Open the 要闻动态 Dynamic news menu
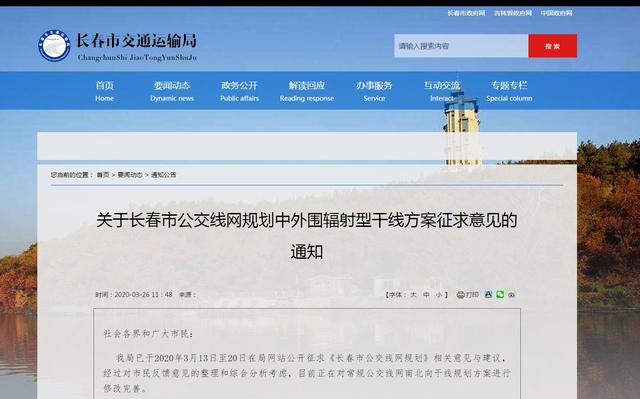The width and height of the screenshot is (640, 399). point(172,91)
